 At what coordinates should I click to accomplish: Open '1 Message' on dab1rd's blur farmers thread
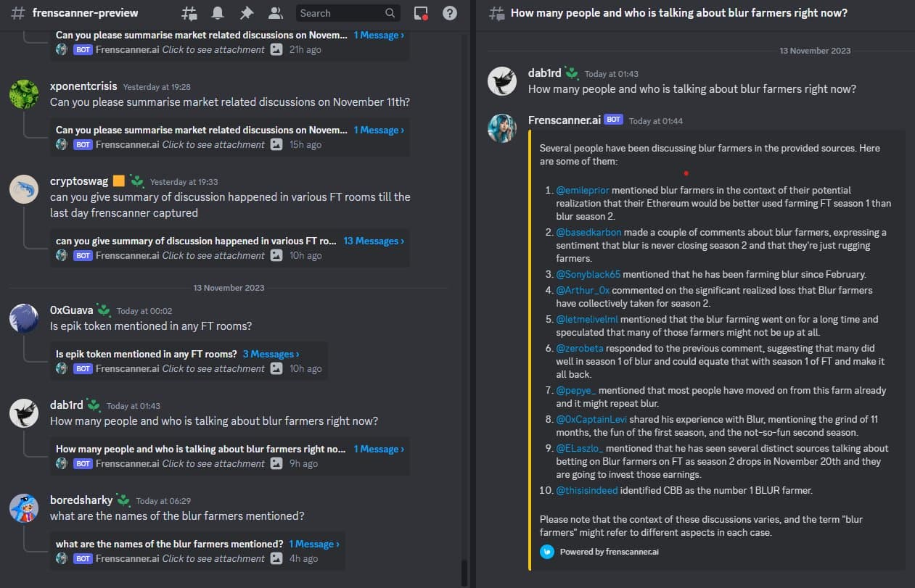(379, 449)
